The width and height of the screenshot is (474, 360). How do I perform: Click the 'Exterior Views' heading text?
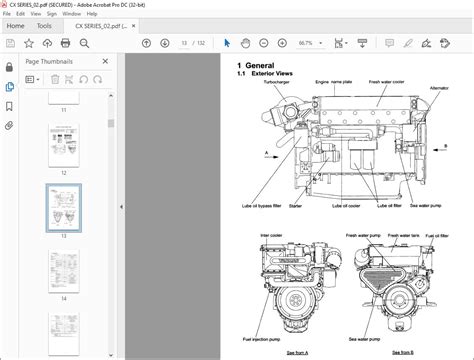272,73
